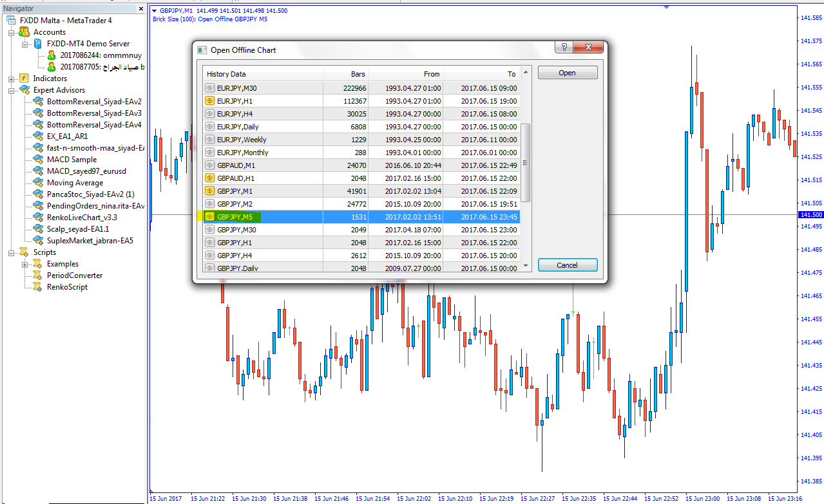Sort by the Bars column header
Viewport: 824px width, 504px height.
[346, 74]
